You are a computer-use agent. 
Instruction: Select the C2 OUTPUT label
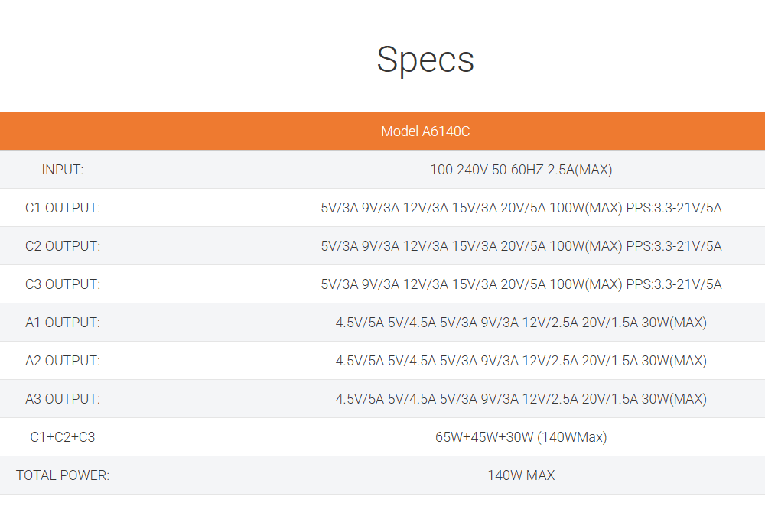click(x=63, y=246)
